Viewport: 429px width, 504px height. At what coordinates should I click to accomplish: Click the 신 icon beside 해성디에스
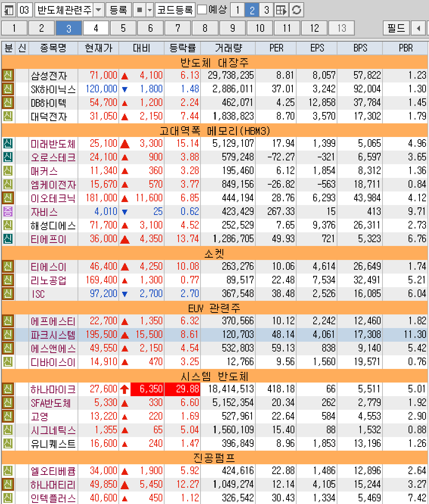click(x=8, y=225)
